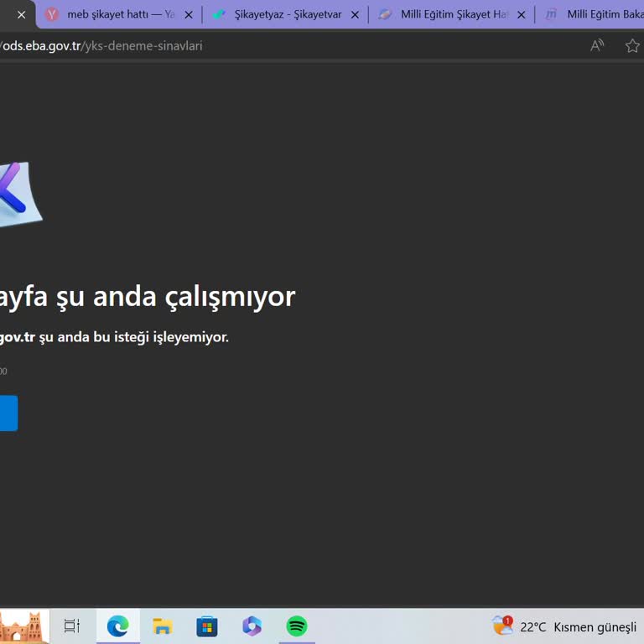Open the weather widget showing 22°C
The height and width of the screenshot is (644, 644).
[x=563, y=626]
